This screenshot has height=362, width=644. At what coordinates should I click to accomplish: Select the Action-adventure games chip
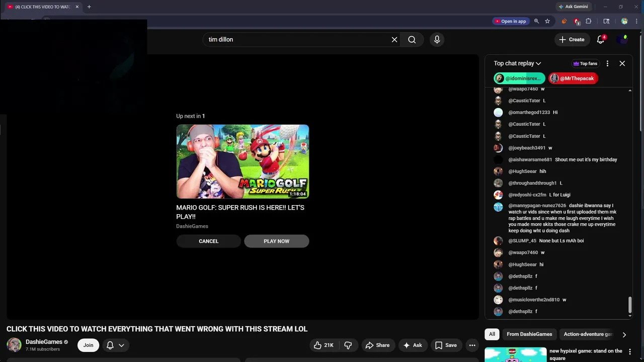click(x=588, y=334)
